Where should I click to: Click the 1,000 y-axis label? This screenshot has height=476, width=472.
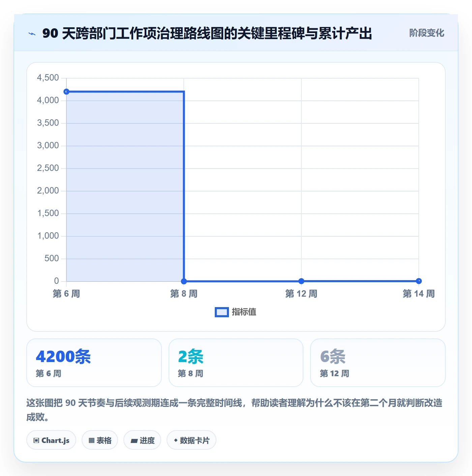point(48,236)
